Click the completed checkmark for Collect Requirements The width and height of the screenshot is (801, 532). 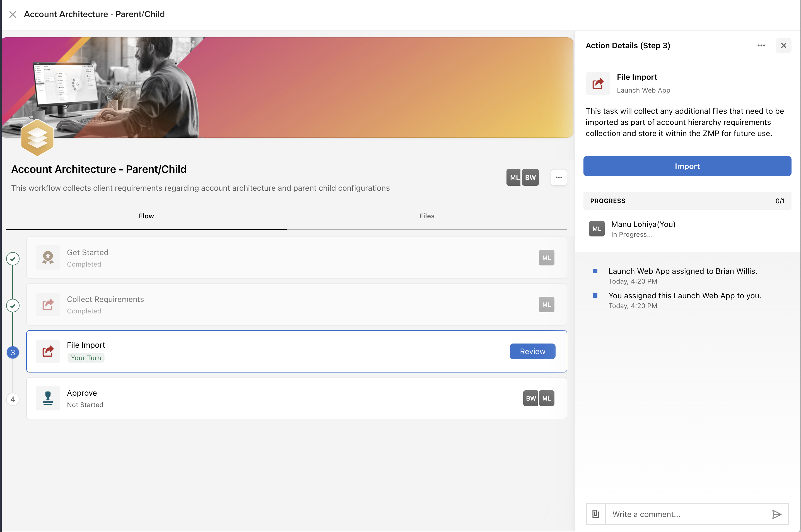coord(13,306)
